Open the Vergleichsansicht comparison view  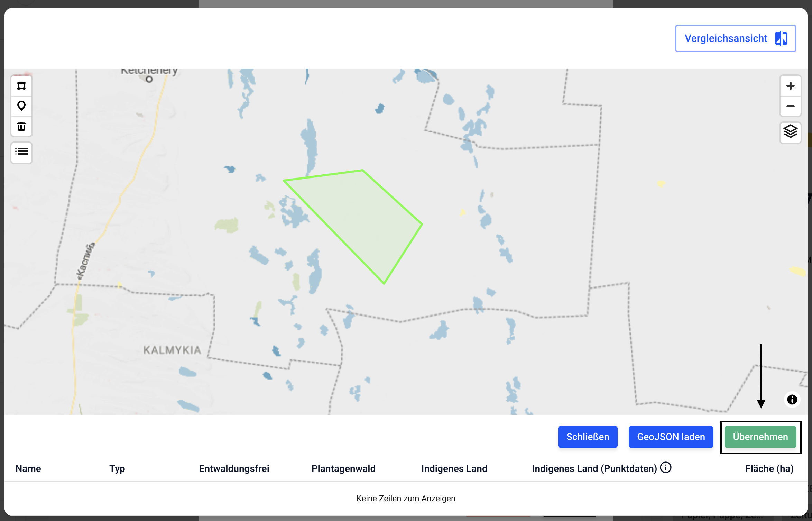735,38
